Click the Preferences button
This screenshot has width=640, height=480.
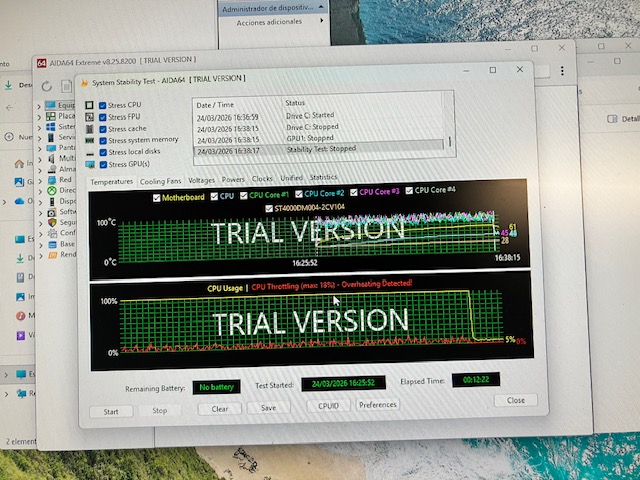[377, 405]
